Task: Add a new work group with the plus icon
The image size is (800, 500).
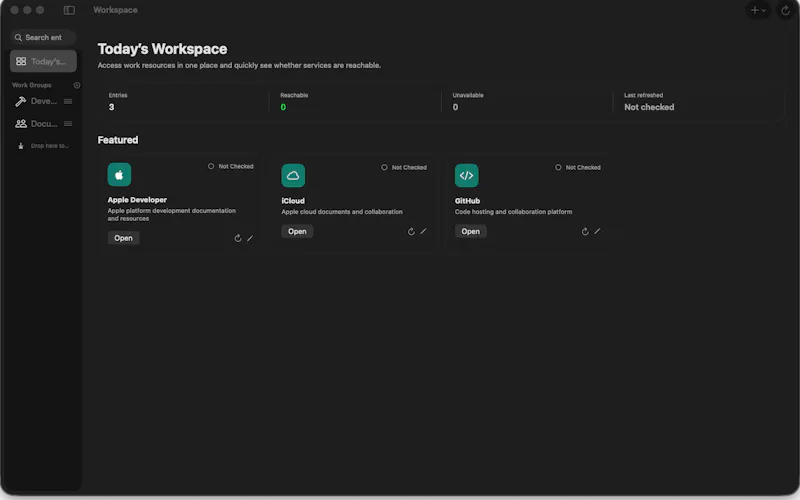Action: tap(77, 85)
